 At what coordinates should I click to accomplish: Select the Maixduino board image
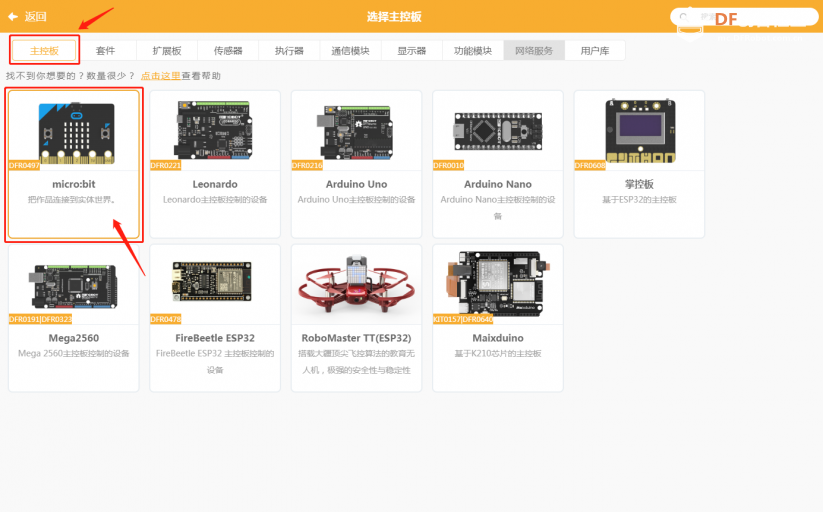tap(497, 284)
